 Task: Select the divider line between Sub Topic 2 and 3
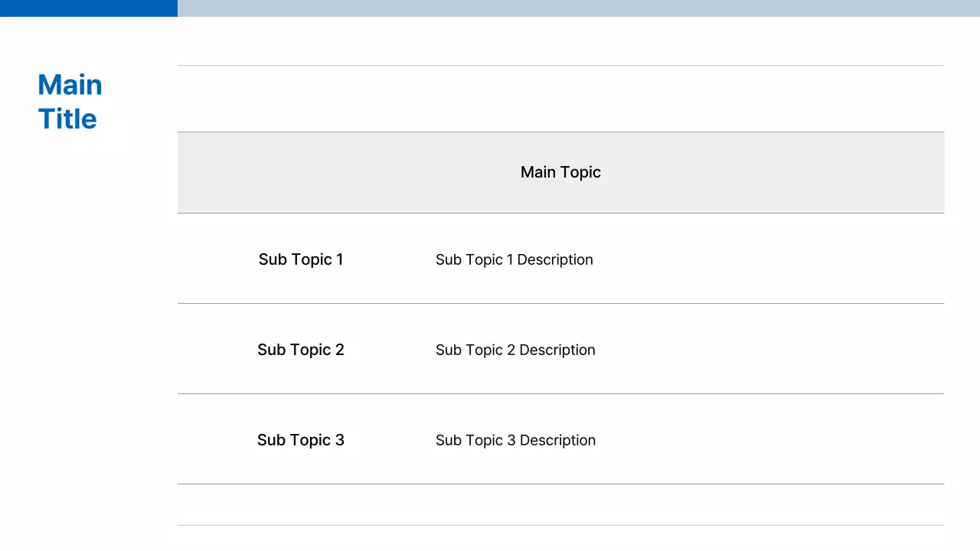click(560, 394)
